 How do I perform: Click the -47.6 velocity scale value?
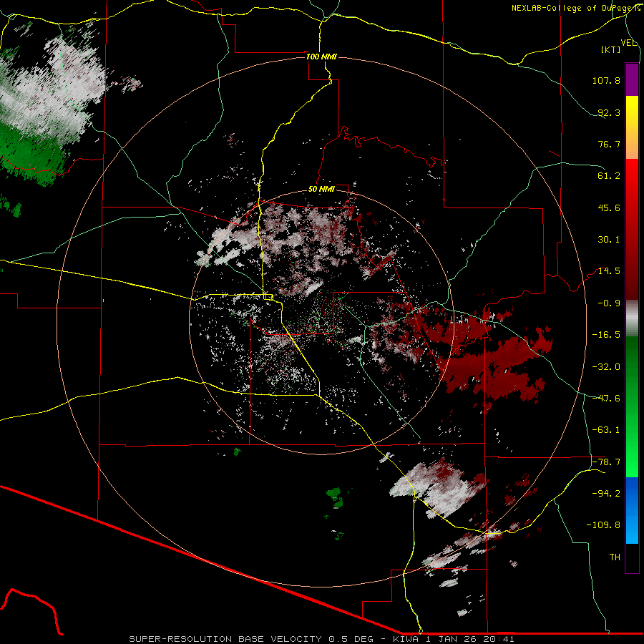click(606, 399)
